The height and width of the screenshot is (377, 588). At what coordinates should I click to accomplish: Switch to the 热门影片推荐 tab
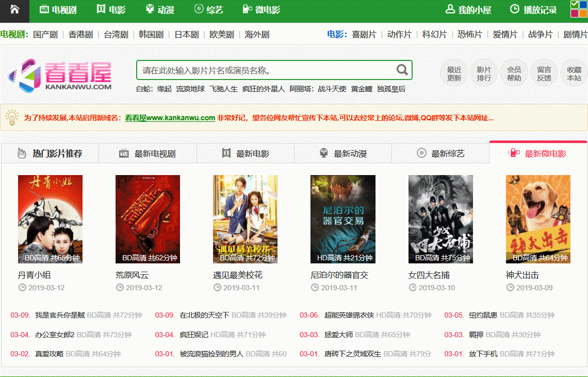tap(50, 153)
